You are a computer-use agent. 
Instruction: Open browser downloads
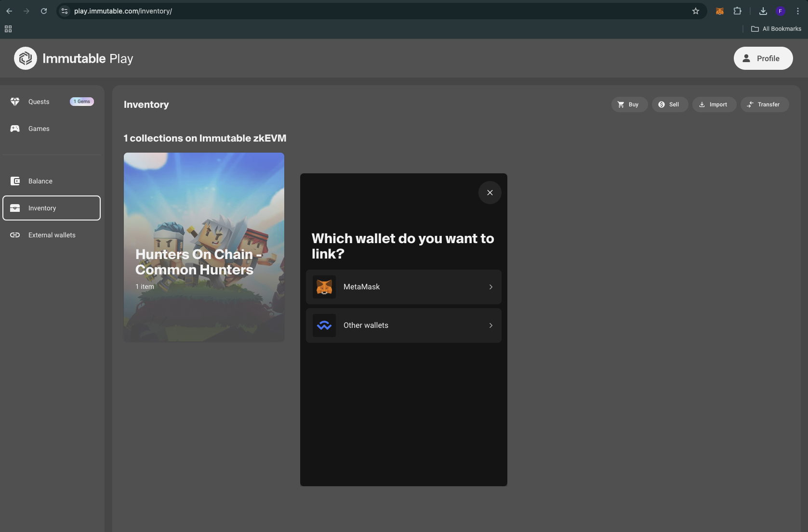(x=763, y=11)
